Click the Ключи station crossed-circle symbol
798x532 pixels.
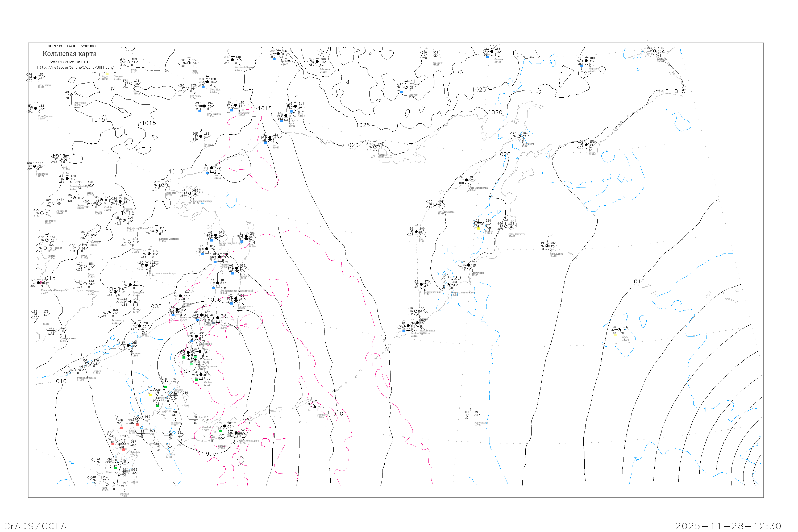(483, 224)
